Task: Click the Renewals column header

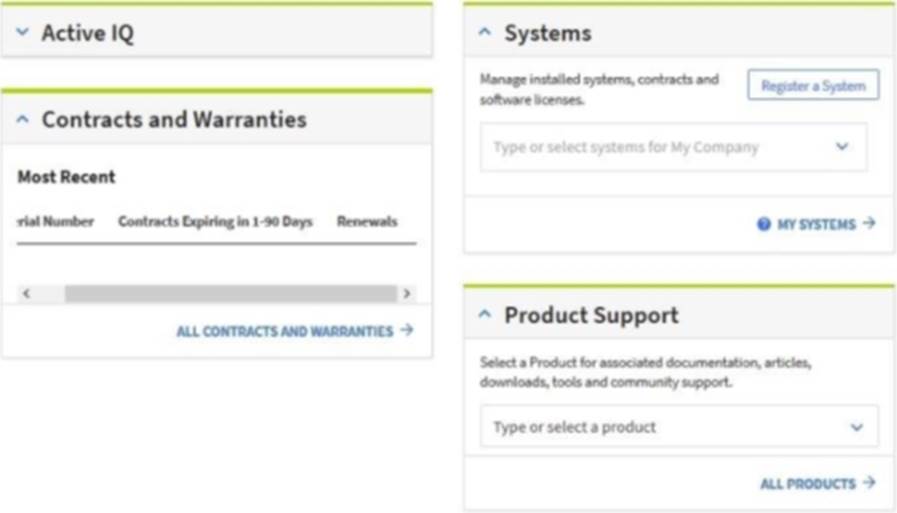Action: pos(367,222)
